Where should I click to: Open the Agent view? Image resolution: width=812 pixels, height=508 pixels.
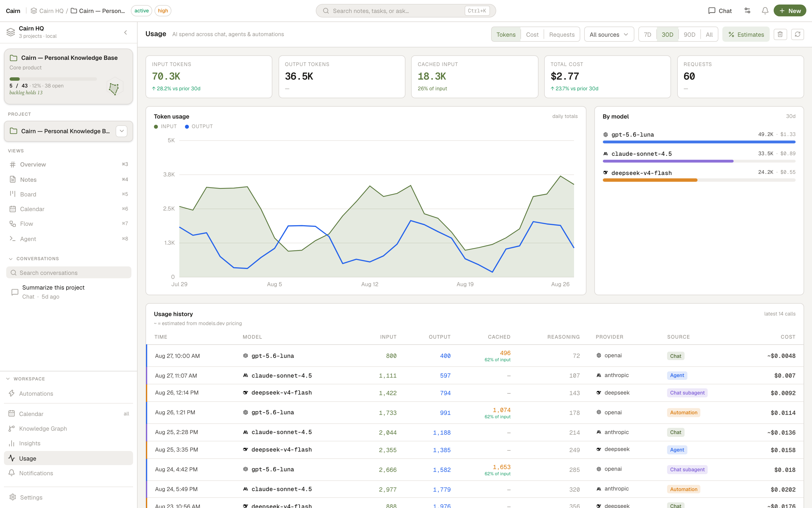[69, 239]
